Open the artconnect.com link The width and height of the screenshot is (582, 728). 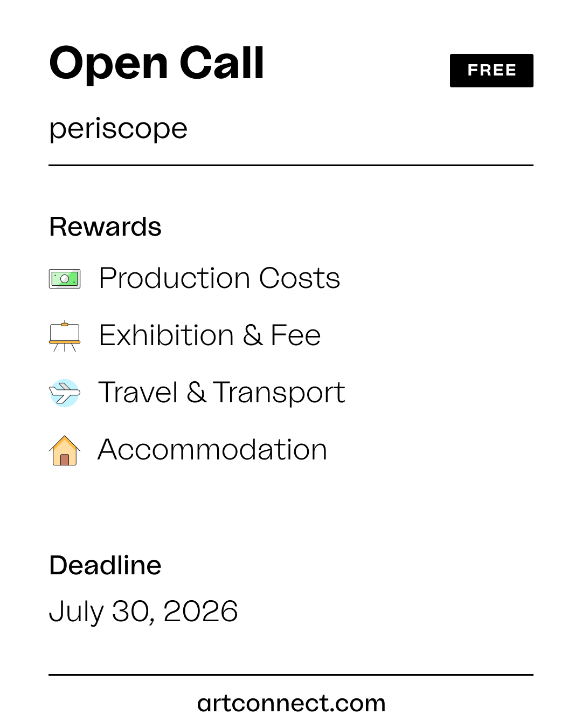[x=291, y=703]
